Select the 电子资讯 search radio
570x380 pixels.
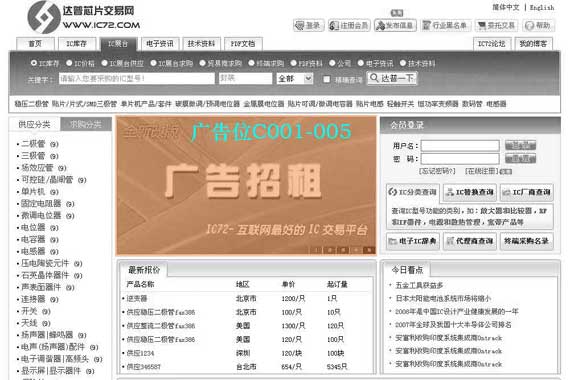360,63
